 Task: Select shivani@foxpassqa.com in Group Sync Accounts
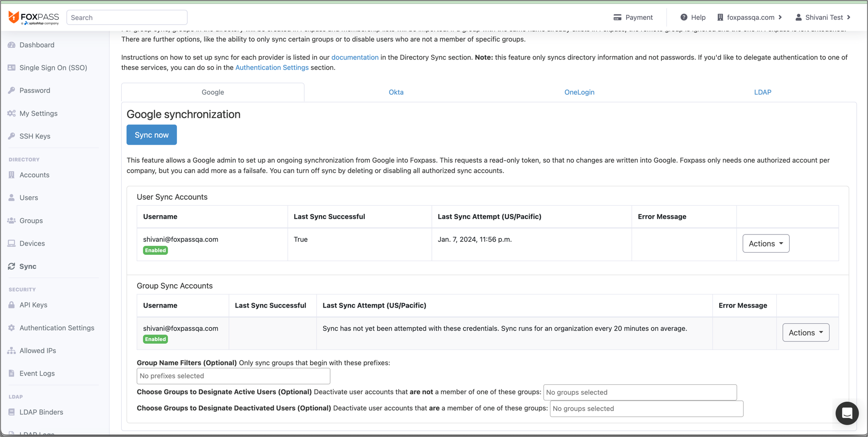pyautogui.click(x=180, y=328)
